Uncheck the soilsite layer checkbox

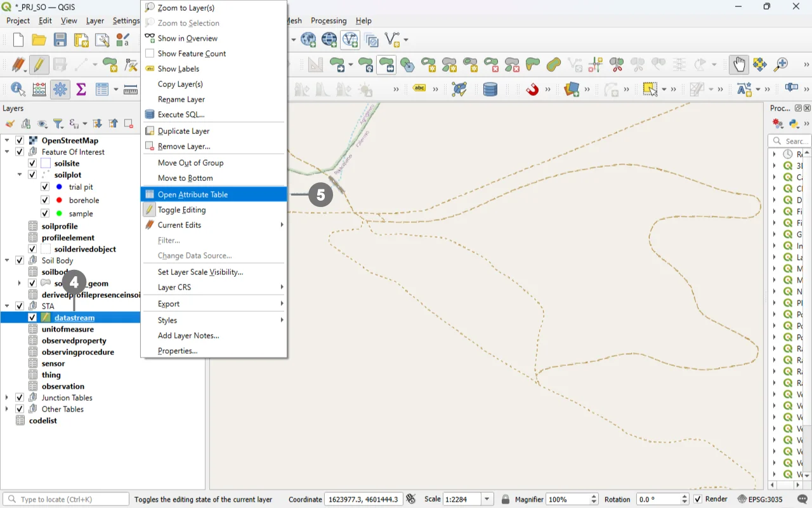point(32,163)
